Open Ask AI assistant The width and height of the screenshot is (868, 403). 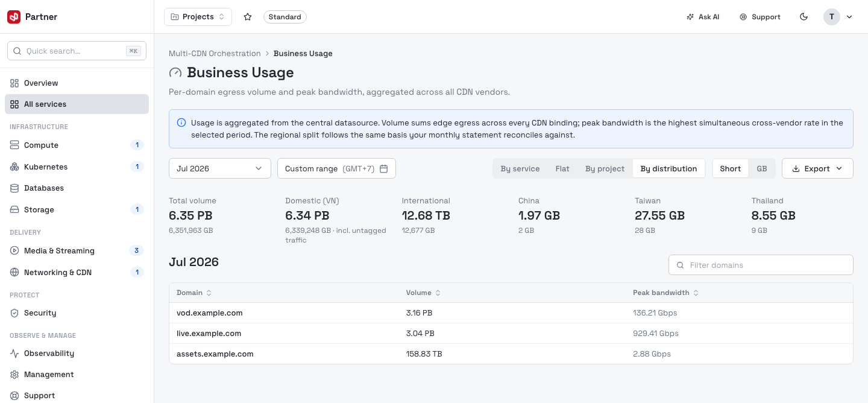[703, 17]
